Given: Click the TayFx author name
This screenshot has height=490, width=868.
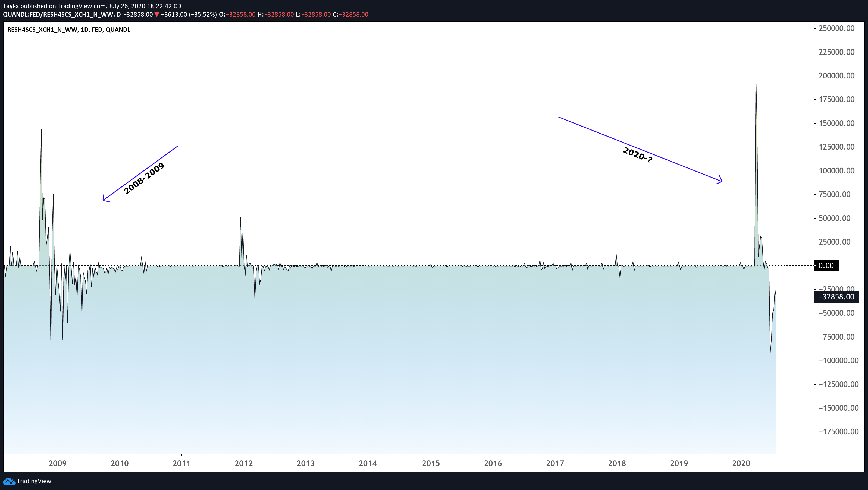Looking at the screenshot, I should click(11, 6).
